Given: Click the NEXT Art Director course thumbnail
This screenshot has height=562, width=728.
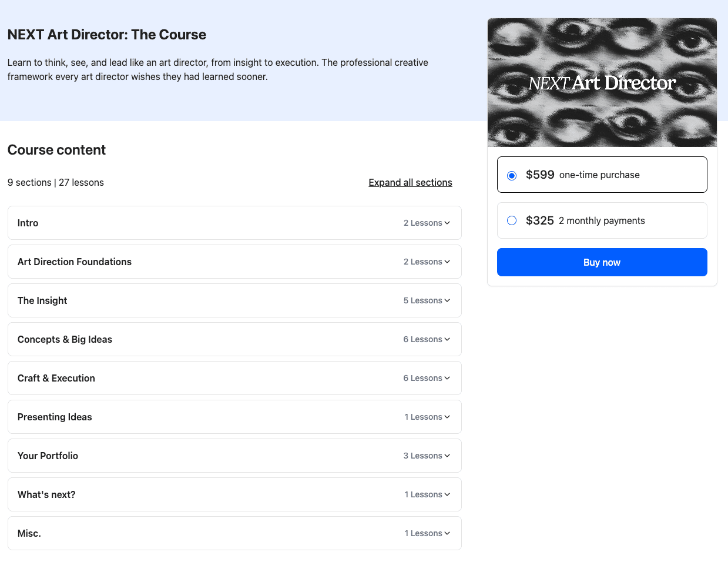Looking at the screenshot, I should coord(602,82).
